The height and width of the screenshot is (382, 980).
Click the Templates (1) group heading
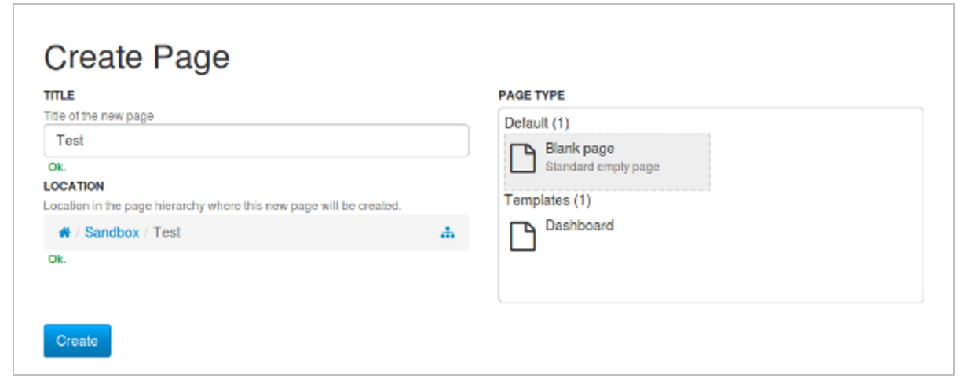click(x=547, y=200)
